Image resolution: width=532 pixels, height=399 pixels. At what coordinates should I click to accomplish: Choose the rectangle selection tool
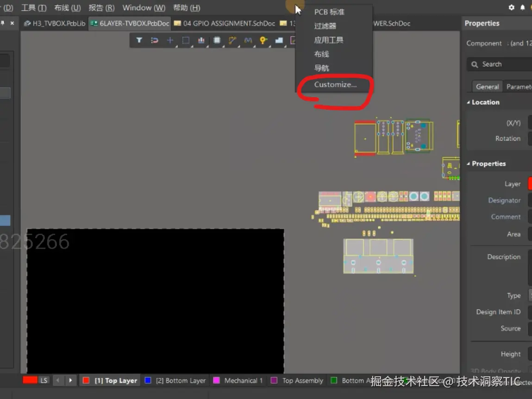click(186, 40)
